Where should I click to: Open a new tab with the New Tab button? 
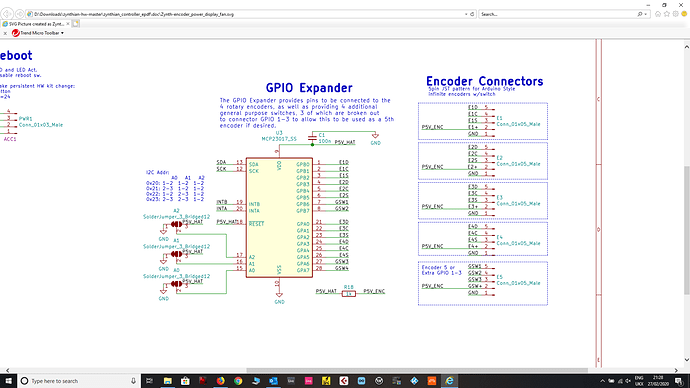coord(76,24)
